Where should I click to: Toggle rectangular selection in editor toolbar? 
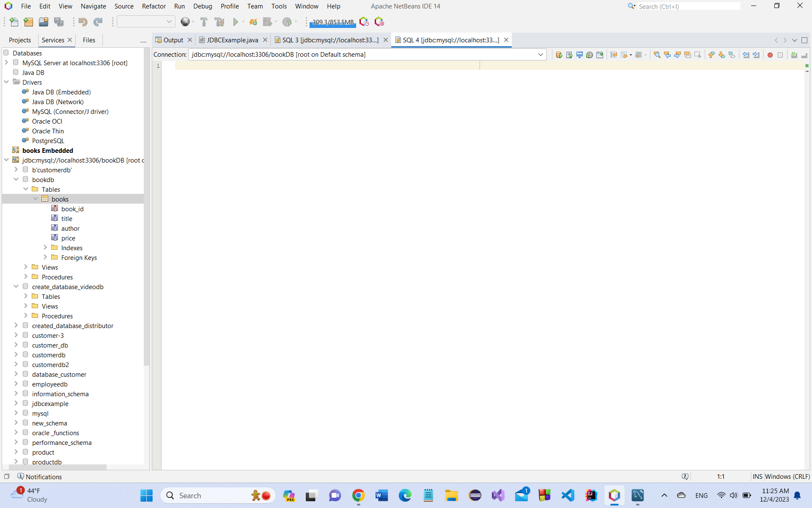click(x=697, y=55)
